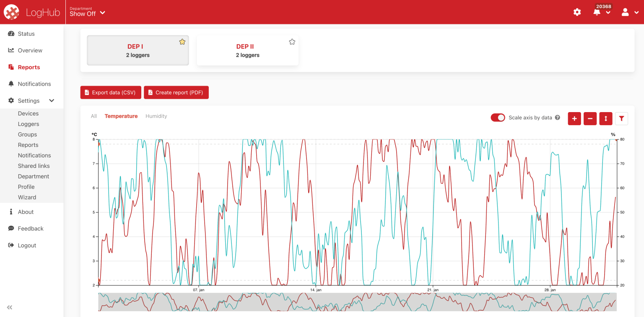Open notifications bell with 20368 badge
This screenshot has width=644, height=317.
pos(597,12)
